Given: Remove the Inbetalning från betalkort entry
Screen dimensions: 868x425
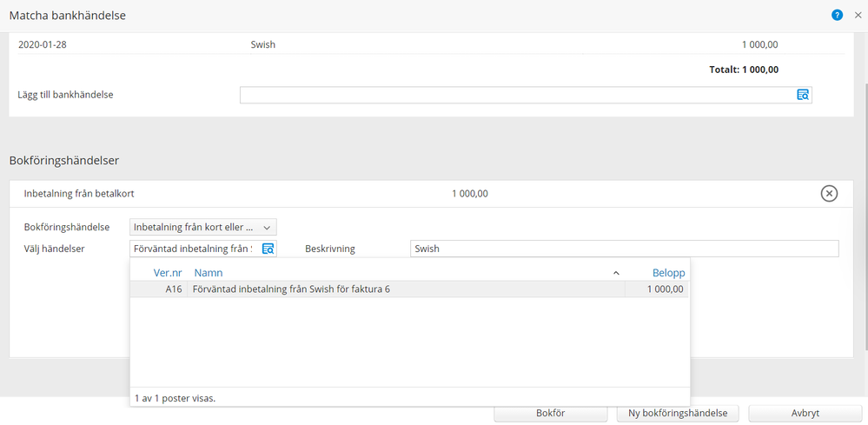Looking at the screenshot, I should click(829, 194).
